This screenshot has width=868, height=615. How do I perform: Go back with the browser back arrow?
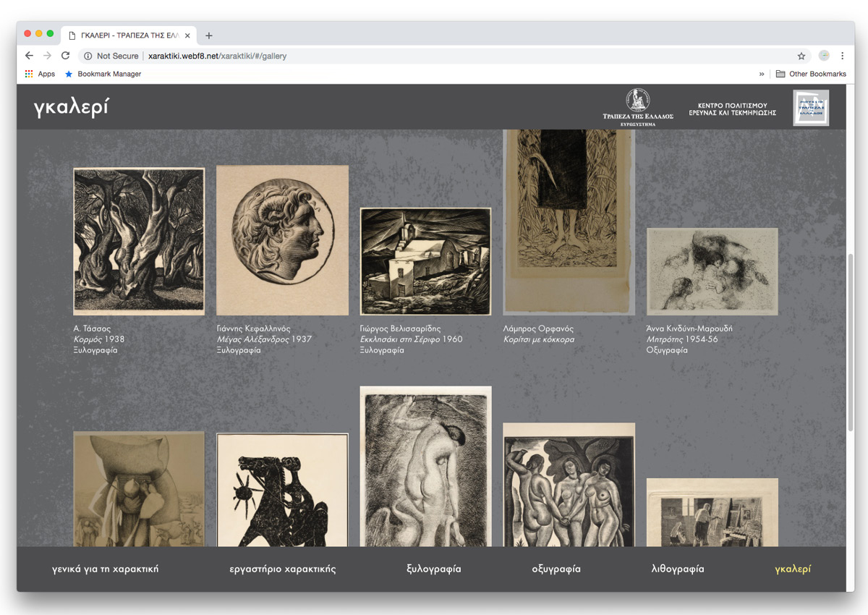(x=29, y=56)
